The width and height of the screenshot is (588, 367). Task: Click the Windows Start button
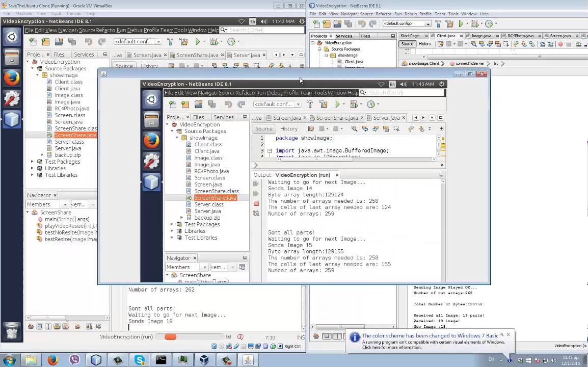tap(8, 360)
